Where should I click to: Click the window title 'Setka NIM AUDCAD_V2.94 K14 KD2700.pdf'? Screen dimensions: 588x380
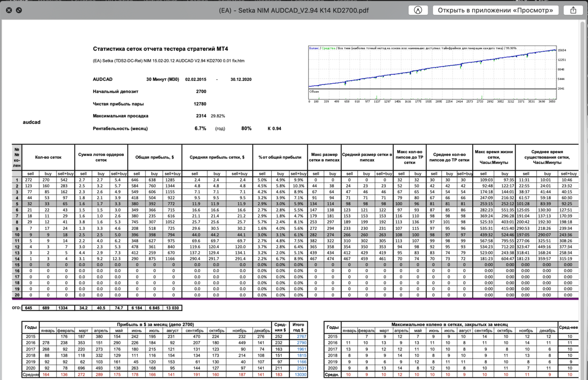pyautogui.click(x=294, y=10)
